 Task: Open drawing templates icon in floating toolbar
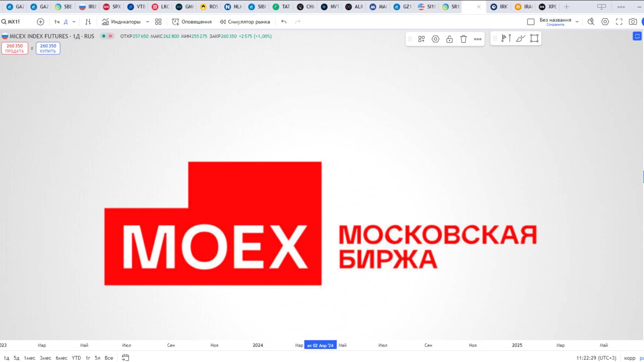pos(421,39)
